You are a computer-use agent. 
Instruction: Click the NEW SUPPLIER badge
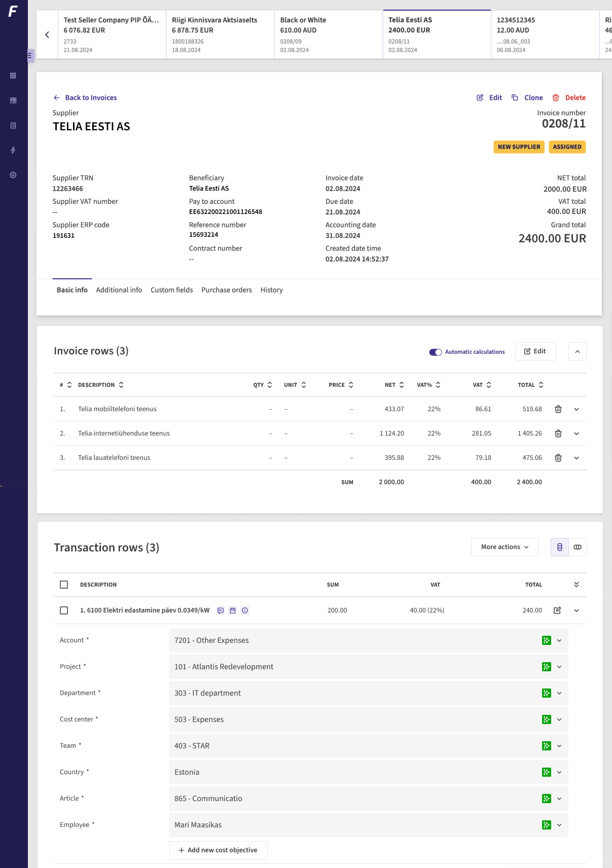(x=519, y=147)
